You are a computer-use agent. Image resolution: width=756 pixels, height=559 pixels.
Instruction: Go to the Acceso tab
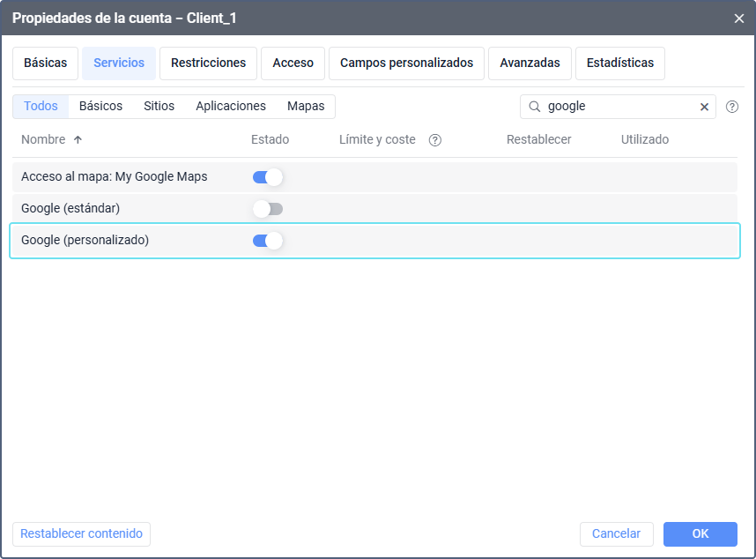coord(293,63)
